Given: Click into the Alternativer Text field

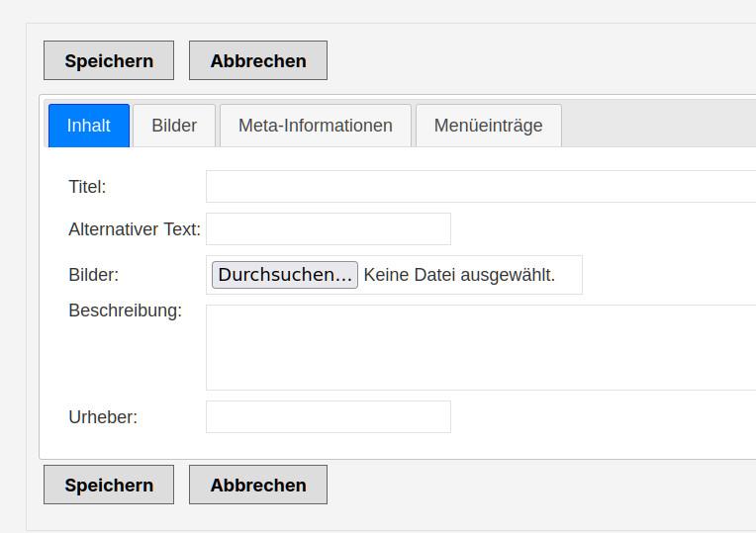Looking at the screenshot, I should click(328, 228).
